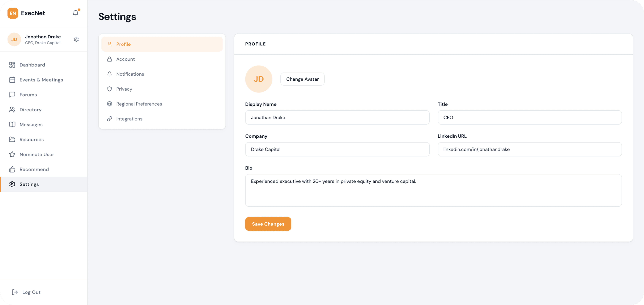
Task: Click the notification bell icon
Action: tap(76, 13)
